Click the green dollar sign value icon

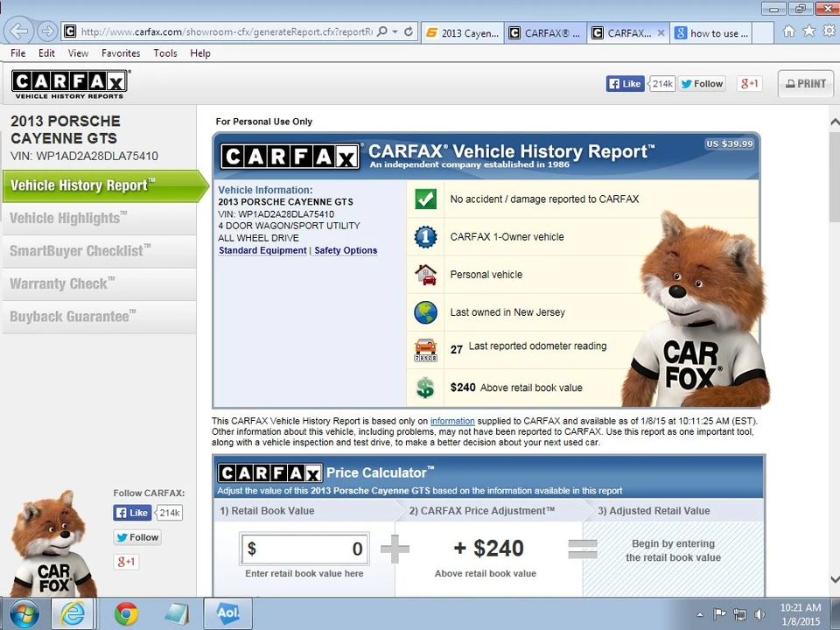425,388
